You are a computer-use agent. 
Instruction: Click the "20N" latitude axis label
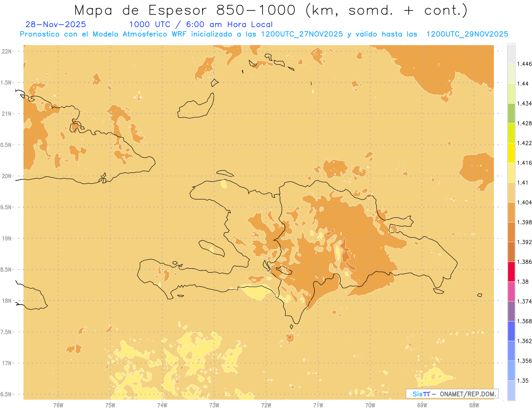pos(7,176)
